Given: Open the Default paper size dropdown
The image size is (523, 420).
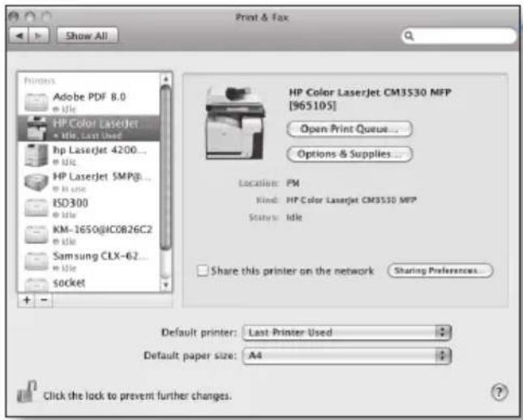Looking at the screenshot, I should 347,356.
